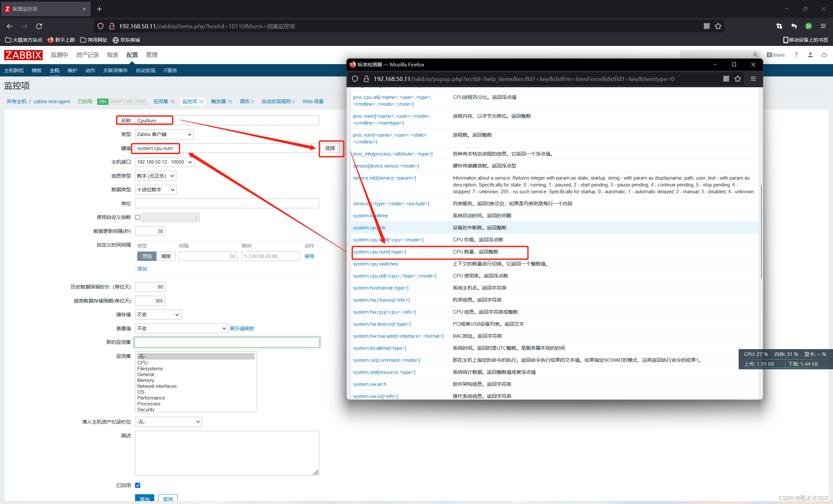Click the popup window bookmark star

point(738,79)
